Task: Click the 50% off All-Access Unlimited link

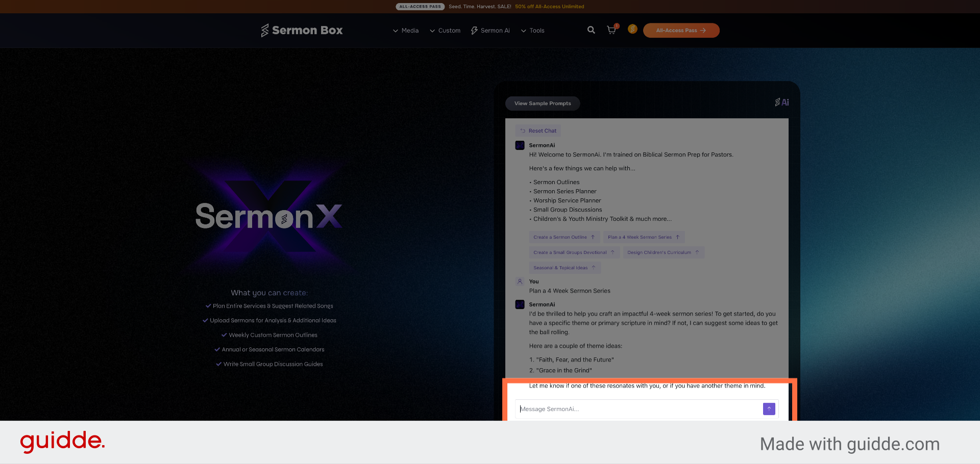Action: pos(550,7)
